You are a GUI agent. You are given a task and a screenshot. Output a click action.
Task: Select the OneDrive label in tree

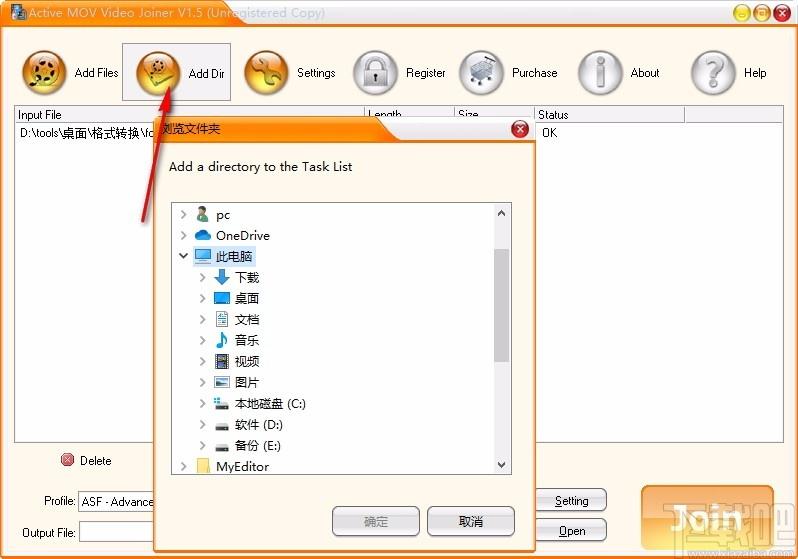tap(243, 235)
